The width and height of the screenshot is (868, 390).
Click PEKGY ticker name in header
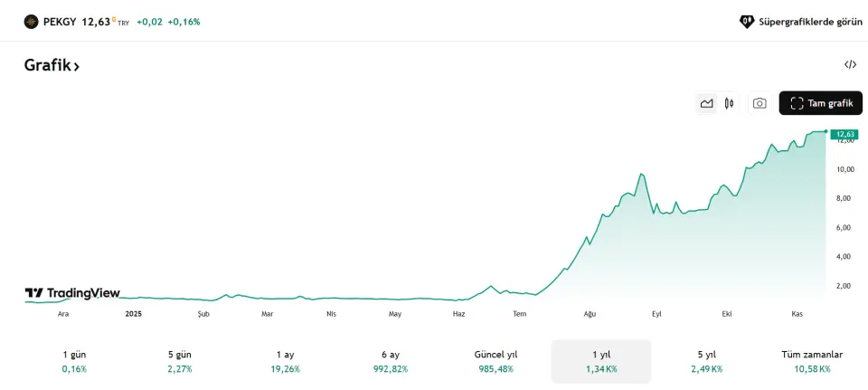point(60,22)
